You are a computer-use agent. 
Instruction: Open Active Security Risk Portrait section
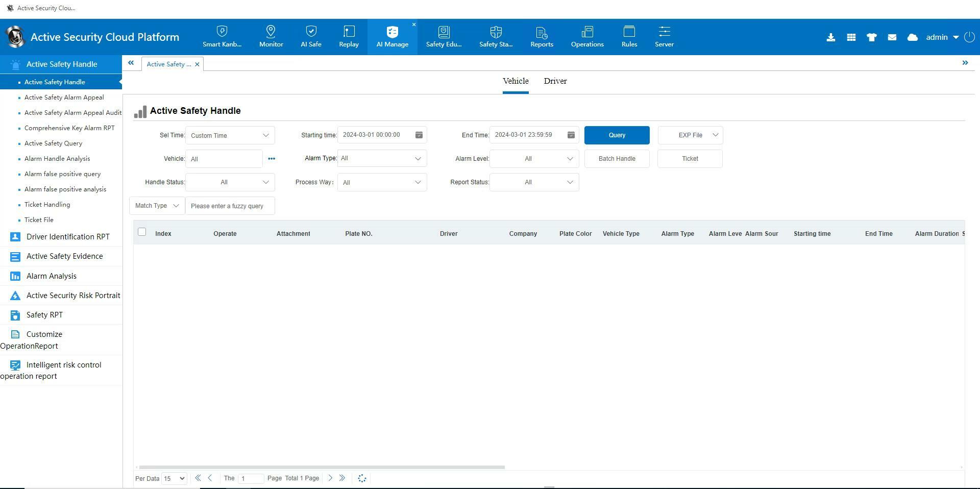(61, 296)
